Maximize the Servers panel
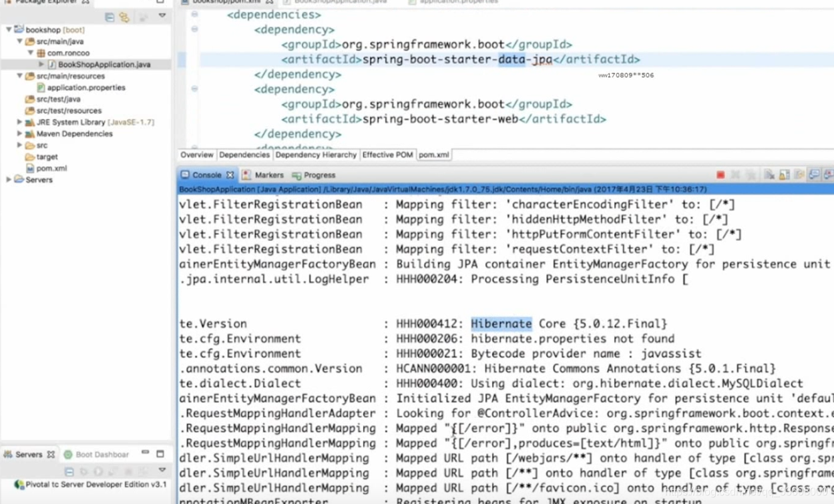 [160, 454]
